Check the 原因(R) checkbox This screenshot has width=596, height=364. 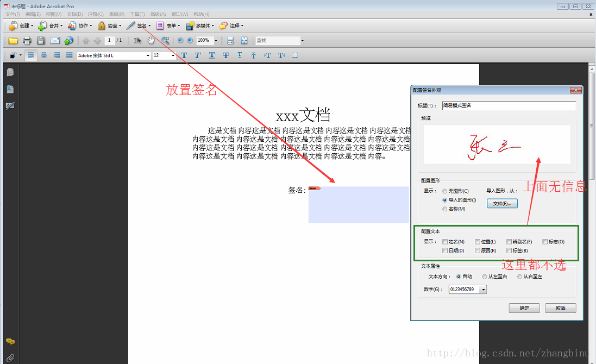coord(478,250)
